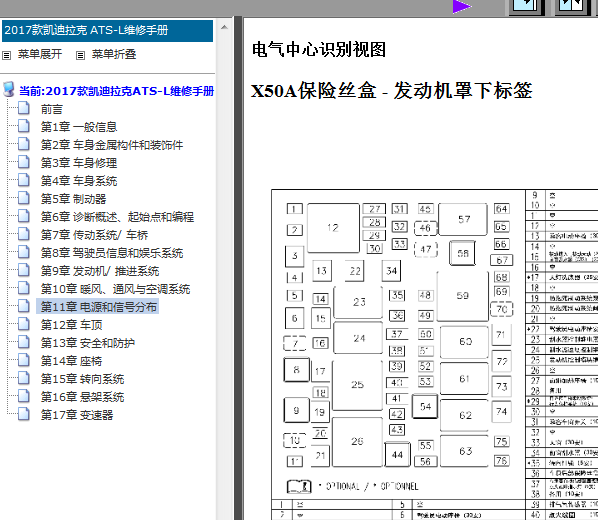Click the sidebar scroll-up arrow
The height and width of the screenshot is (520, 598).
[224, 27]
